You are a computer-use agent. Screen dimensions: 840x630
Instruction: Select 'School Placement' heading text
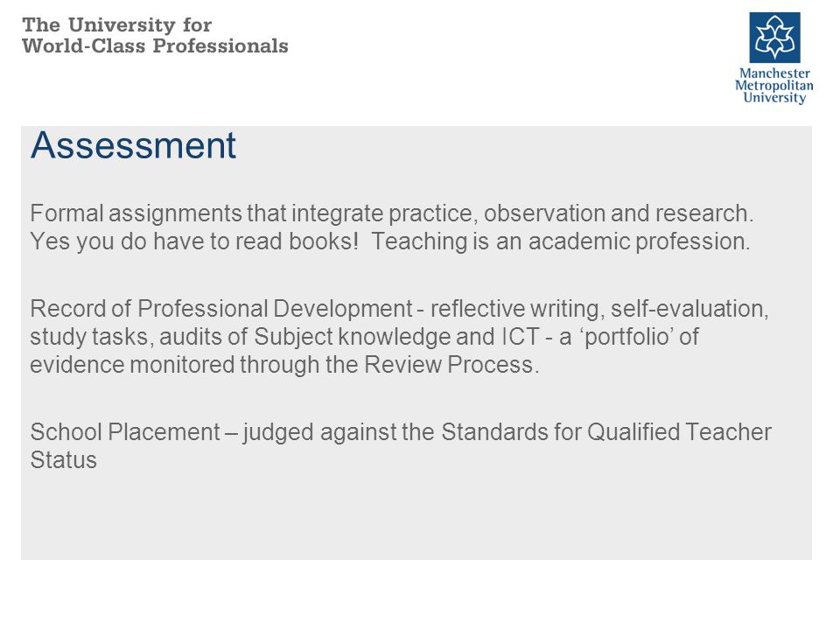point(125,432)
